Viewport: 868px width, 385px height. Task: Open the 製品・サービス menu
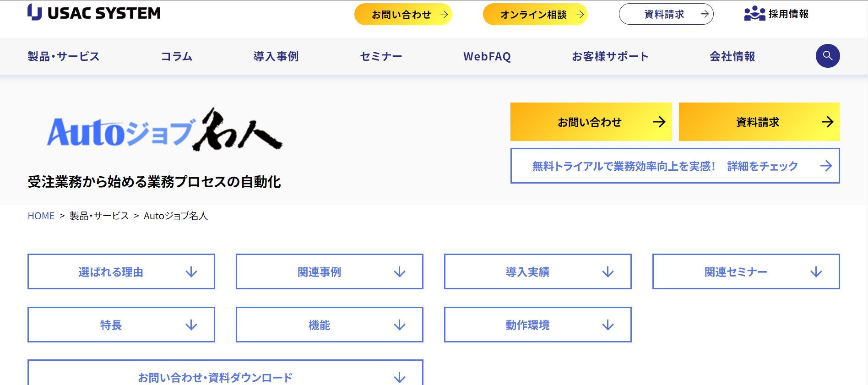pos(64,56)
